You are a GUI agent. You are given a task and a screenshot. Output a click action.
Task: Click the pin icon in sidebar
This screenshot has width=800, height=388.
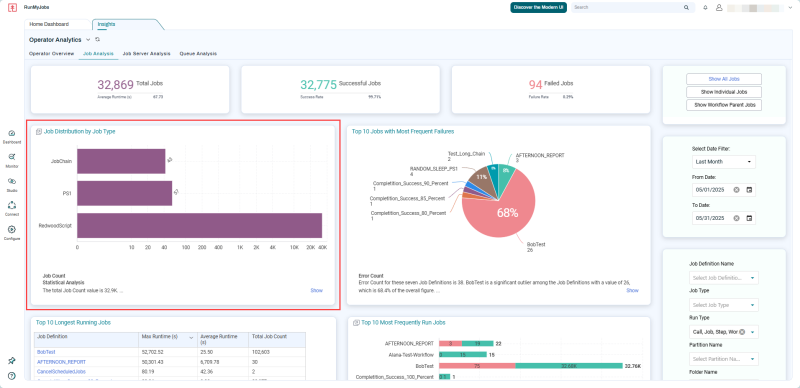(12, 360)
